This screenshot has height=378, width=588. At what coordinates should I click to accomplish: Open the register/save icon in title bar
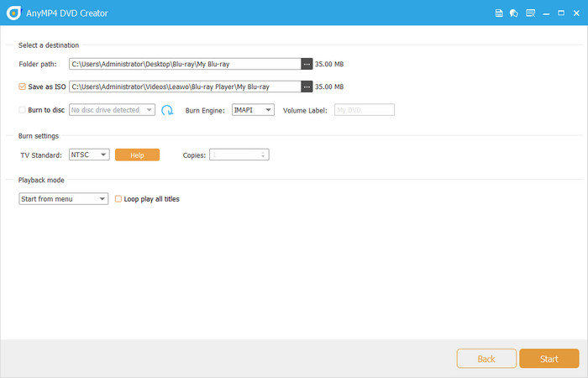click(499, 13)
